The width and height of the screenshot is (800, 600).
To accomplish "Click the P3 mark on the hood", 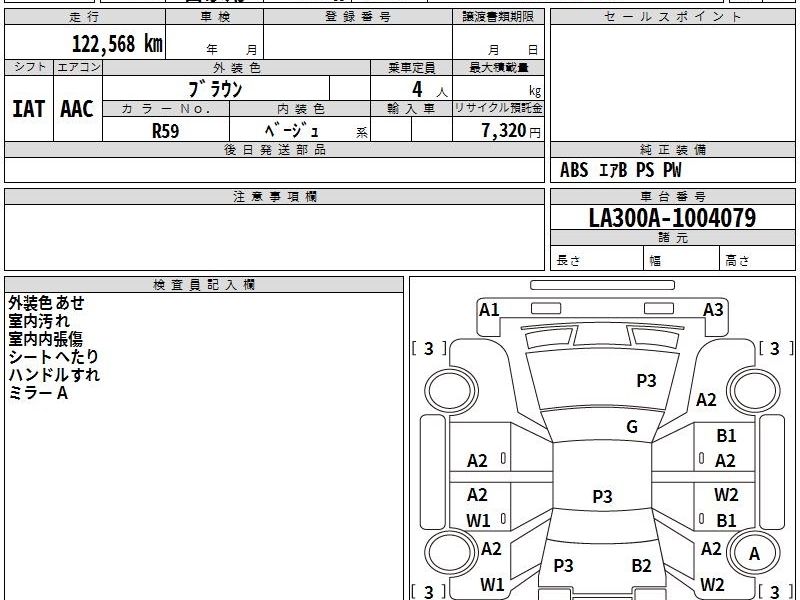I will tap(646, 381).
